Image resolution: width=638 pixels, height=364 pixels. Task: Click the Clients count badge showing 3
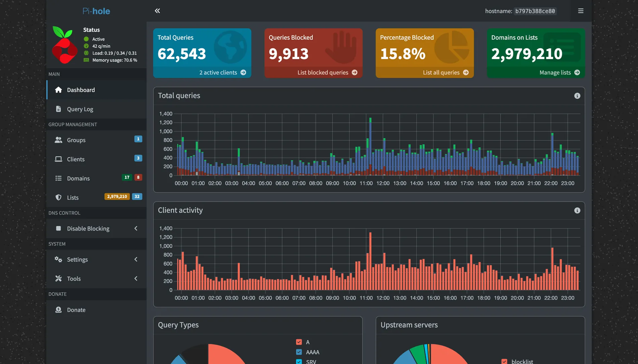(x=138, y=158)
